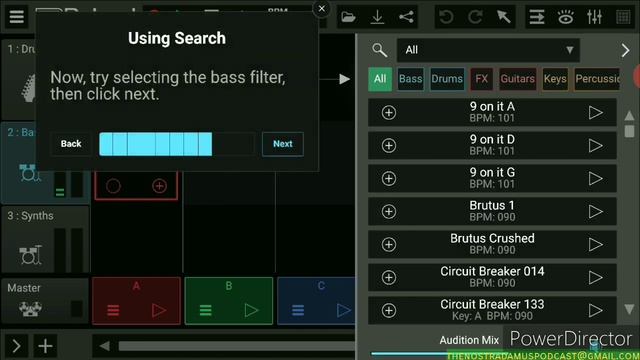Select the FX filter tag

[x=482, y=79]
